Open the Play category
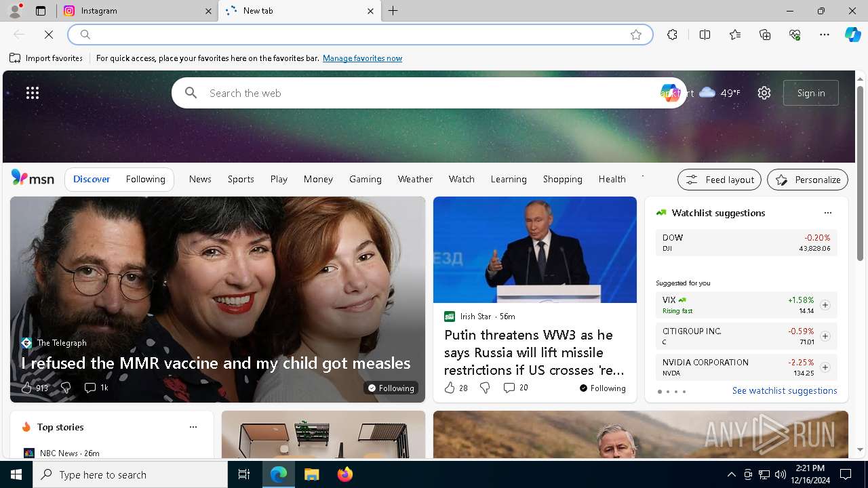This screenshot has width=868, height=488. pyautogui.click(x=279, y=179)
